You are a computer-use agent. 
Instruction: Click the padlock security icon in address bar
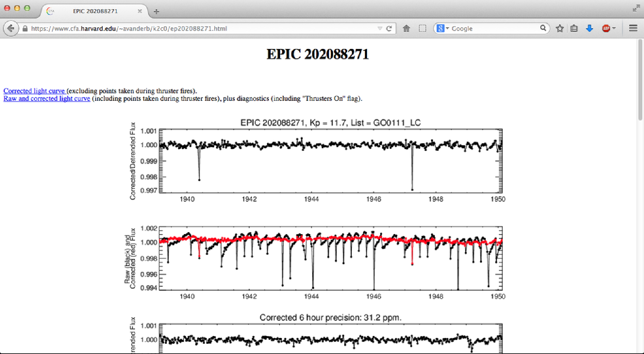25,28
